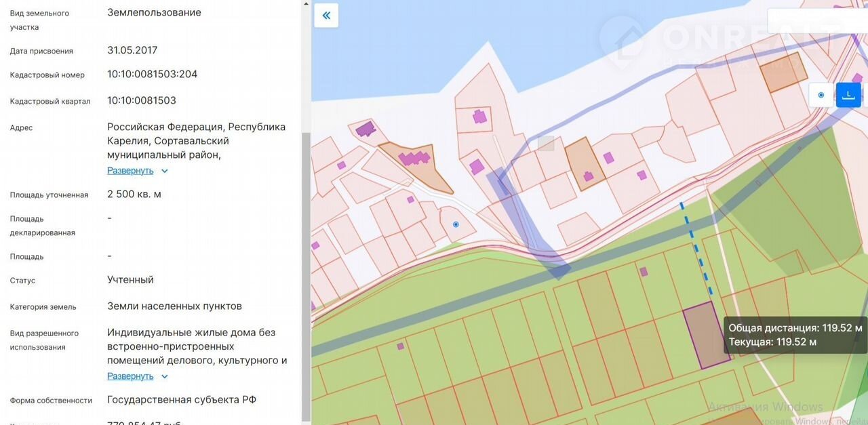Screen dimensions: 868x425
Task: Click the cadastral quarter value 10:10:0081503
Action: (x=141, y=100)
